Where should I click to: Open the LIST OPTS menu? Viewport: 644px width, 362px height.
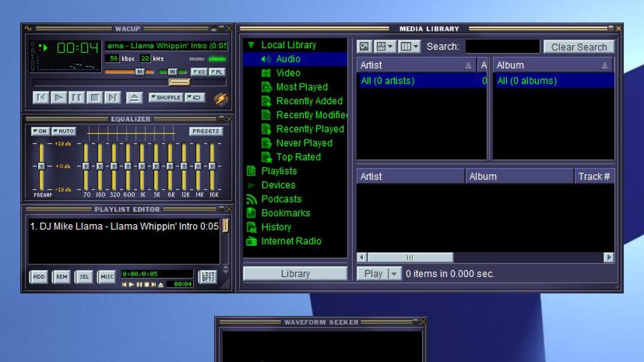[x=208, y=276]
